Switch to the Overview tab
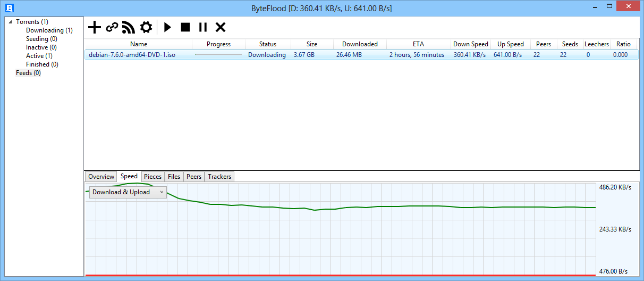The image size is (644, 281). 101,177
